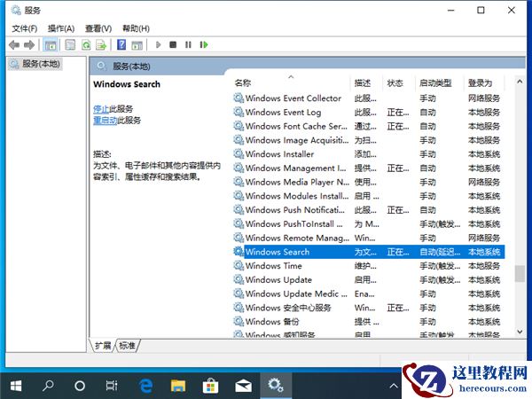Viewport: 532px width, 399px height.
Task: Open Task View on taskbar
Action: tap(112, 386)
